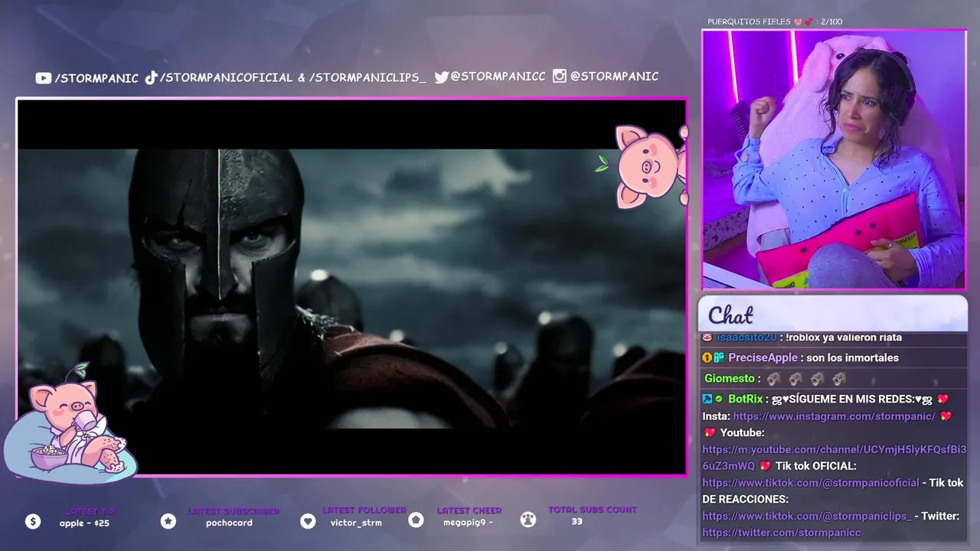Viewport: 980px width, 551px height.
Task: Click the BotRix username in chat
Action: (745, 399)
